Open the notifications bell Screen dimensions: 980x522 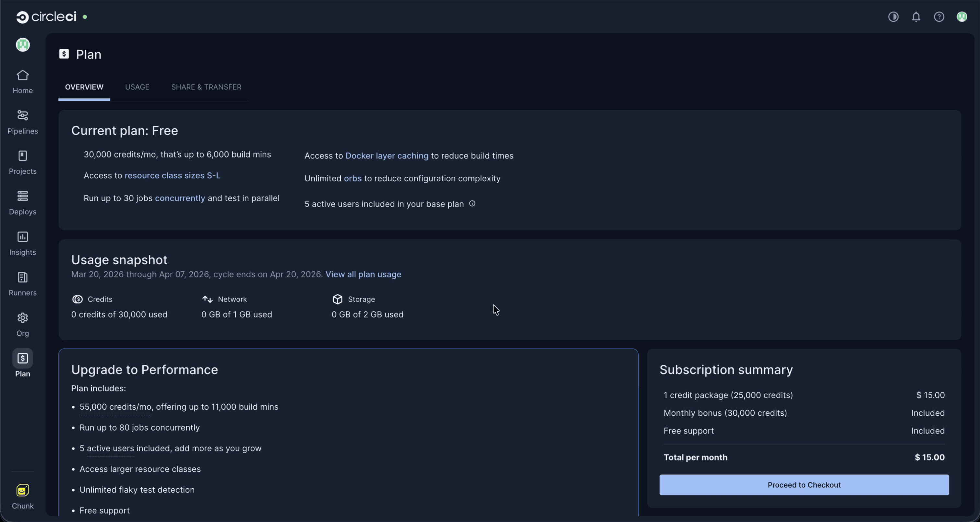(x=916, y=17)
